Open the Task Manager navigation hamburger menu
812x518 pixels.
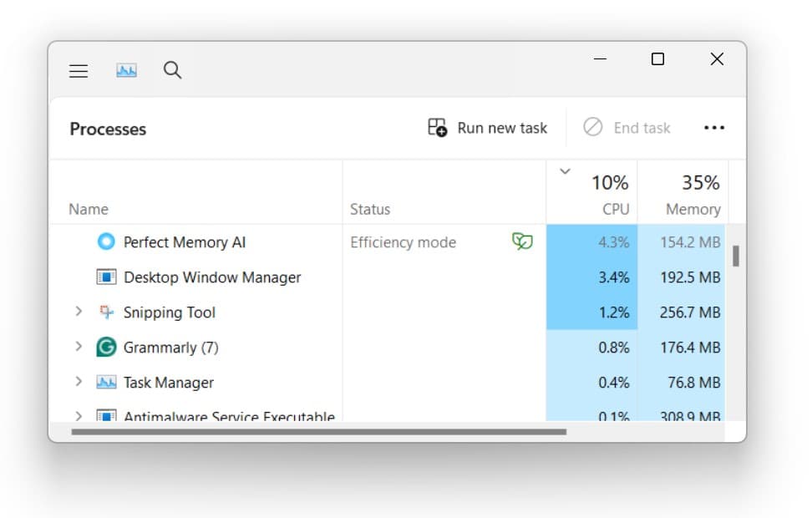(79, 71)
